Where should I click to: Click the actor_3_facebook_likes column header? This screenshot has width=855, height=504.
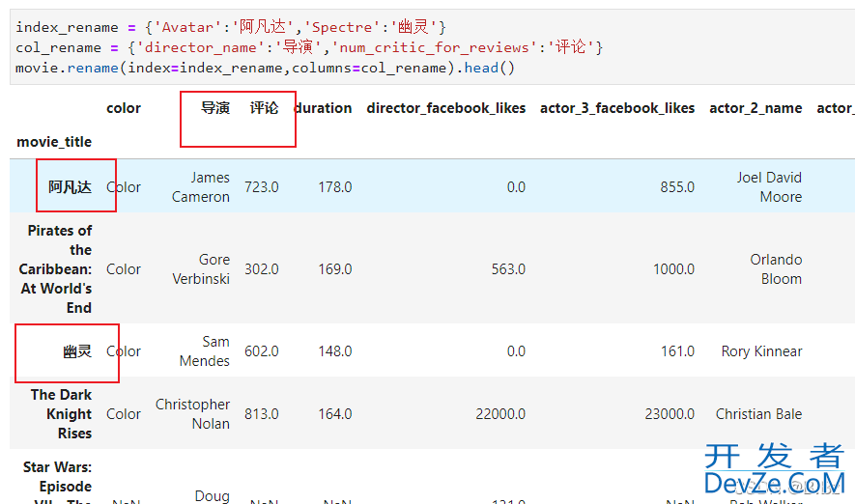[x=617, y=108]
